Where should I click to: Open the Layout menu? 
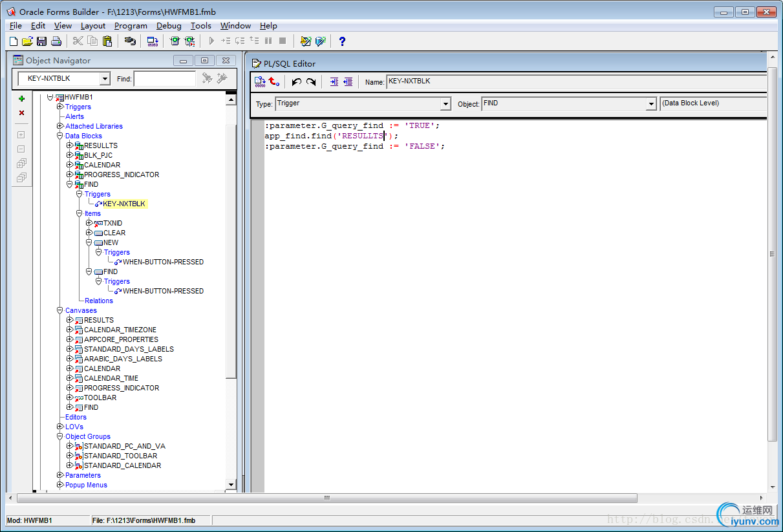(93, 26)
